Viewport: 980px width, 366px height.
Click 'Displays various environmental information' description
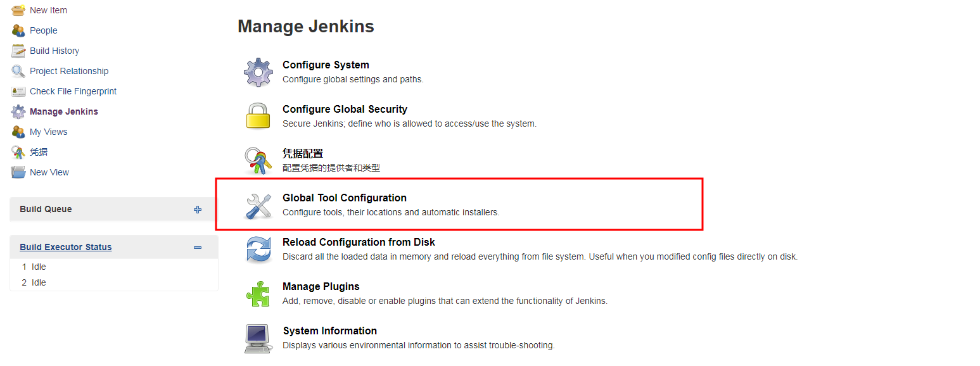tap(419, 345)
